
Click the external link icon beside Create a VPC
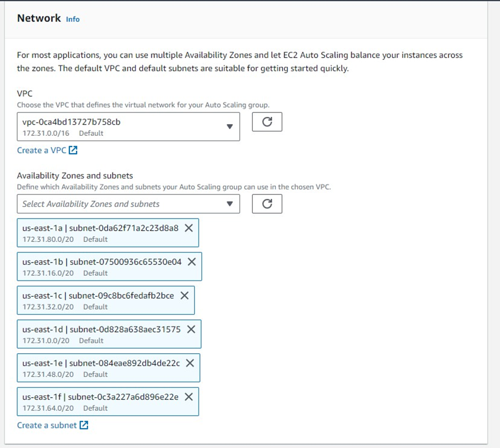click(x=73, y=150)
